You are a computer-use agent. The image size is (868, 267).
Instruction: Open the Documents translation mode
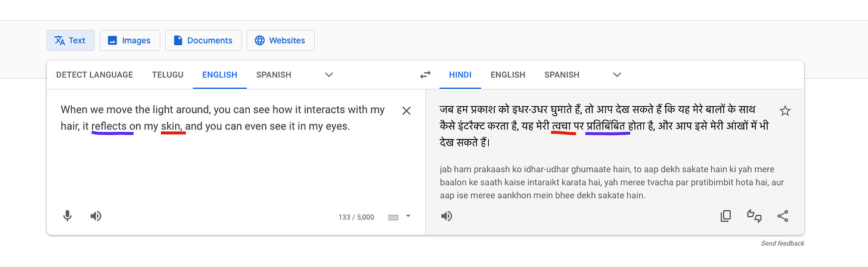tap(203, 41)
